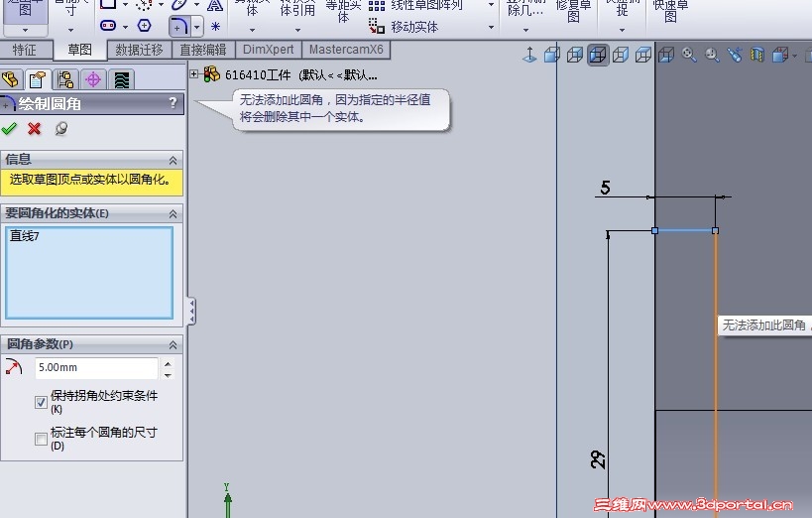Click the zoom to area magnifier
812x518 pixels.
(x=712, y=55)
